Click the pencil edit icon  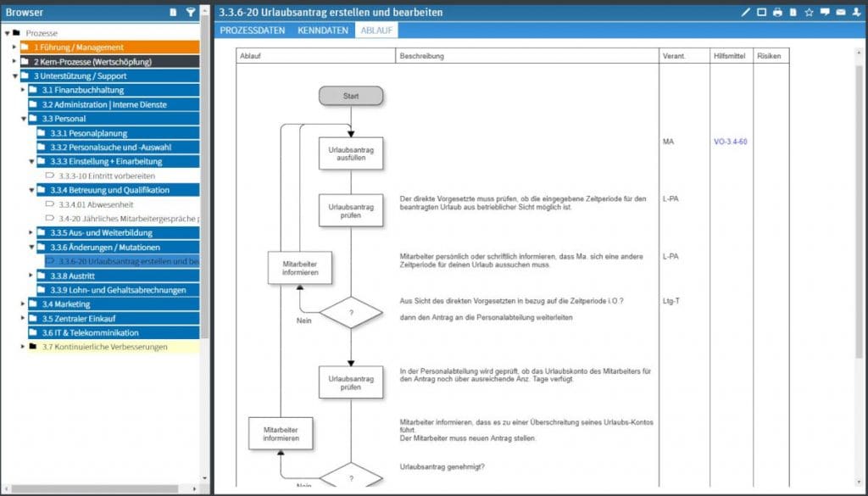(x=746, y=12)
